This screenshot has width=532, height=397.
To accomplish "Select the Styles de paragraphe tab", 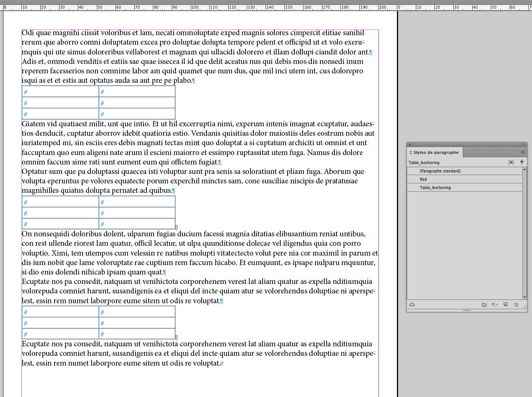I will pyautogui.click(x=435, y=152).
